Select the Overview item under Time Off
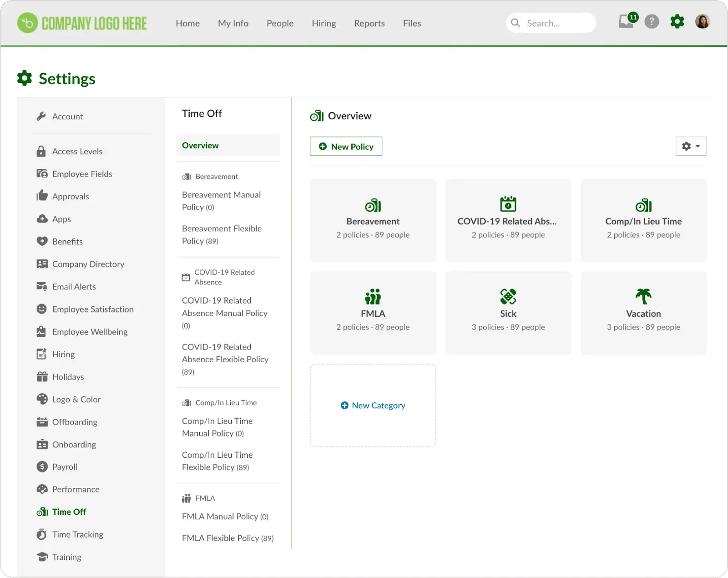728x578 pixels. [x=200, y=145]
